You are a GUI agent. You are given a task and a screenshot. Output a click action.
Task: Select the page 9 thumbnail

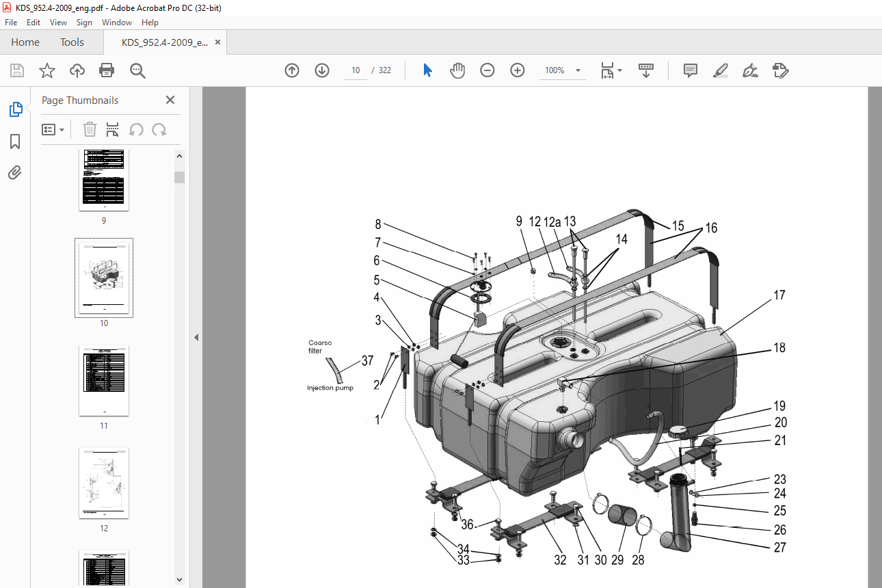(x=104, y=181)
